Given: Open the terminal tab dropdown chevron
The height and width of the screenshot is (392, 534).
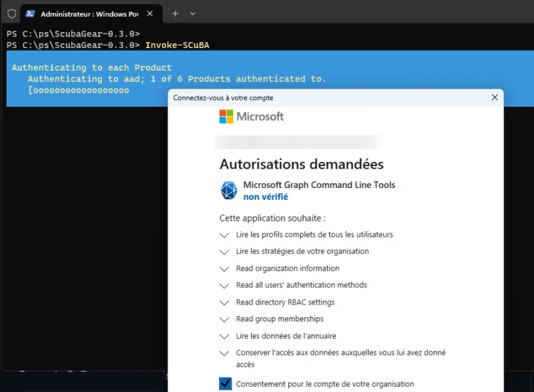Looking at the screenshot, I should [x=193, y=13].
